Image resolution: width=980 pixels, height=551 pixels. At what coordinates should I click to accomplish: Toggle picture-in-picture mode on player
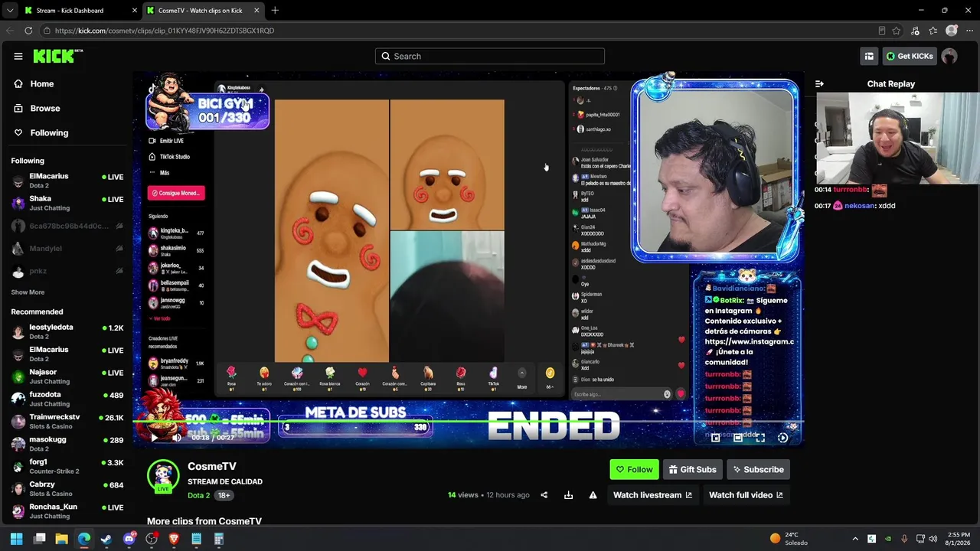pyautogui.click(x=715, y=438)
